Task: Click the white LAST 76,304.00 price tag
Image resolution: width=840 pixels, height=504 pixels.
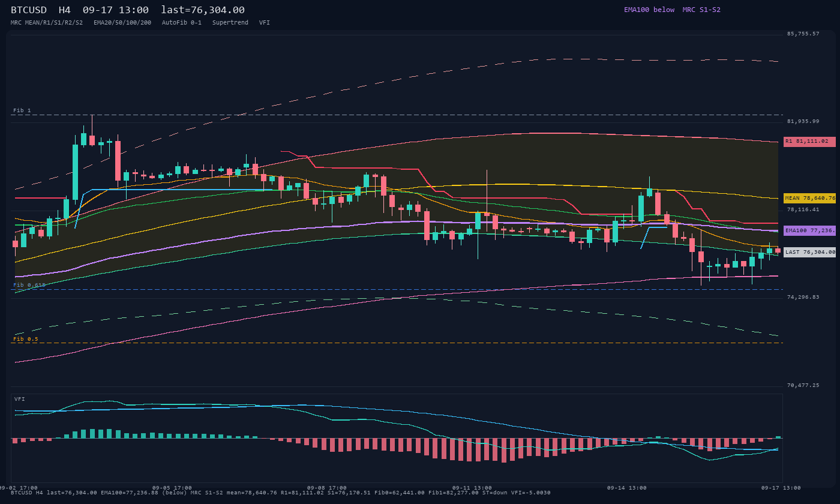Action: pyautogui.click(x=809, y=252)
